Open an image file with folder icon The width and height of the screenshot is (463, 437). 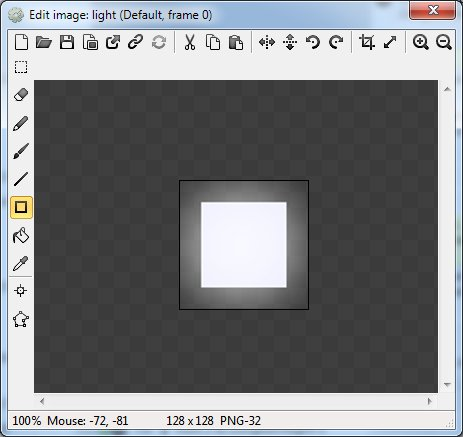click(44, 42)
